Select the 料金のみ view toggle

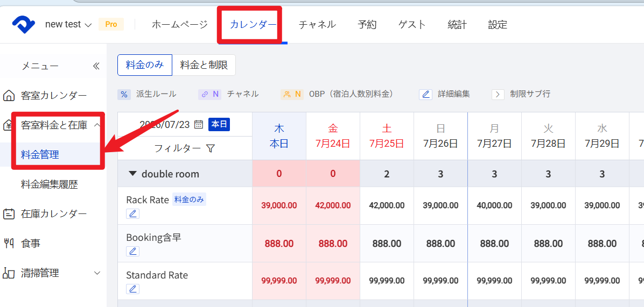click(145, 65)
